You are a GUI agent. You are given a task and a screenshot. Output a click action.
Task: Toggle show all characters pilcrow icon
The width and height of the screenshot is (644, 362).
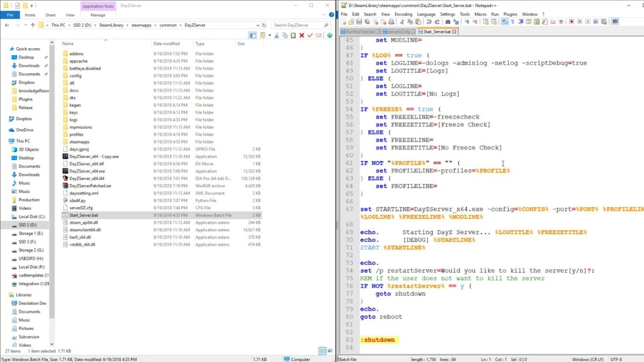(x=513, y=21)
